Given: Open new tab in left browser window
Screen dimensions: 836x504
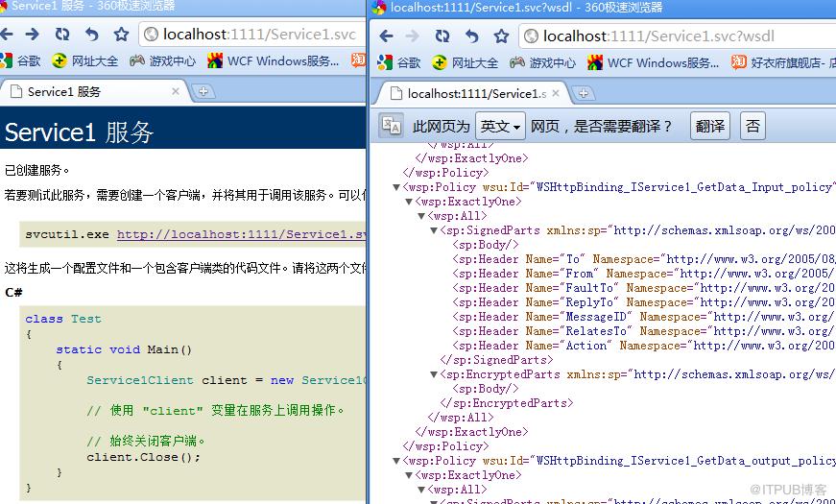Looking at the screenshot, I should pos(203,92).
